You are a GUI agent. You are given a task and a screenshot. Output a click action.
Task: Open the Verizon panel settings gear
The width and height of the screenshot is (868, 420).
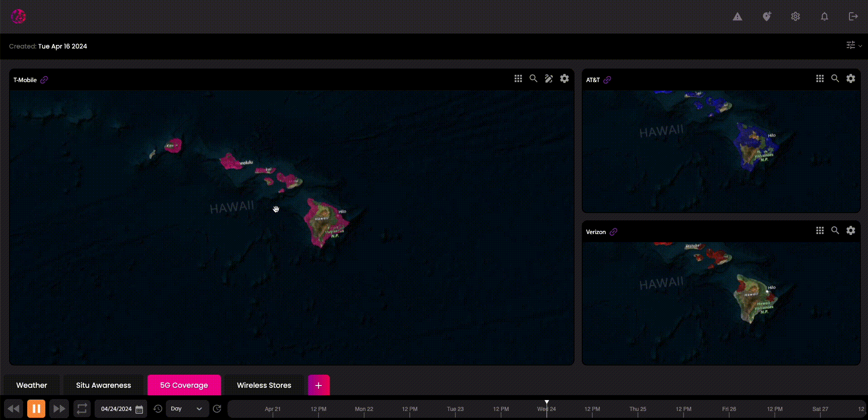coord(851,230)
